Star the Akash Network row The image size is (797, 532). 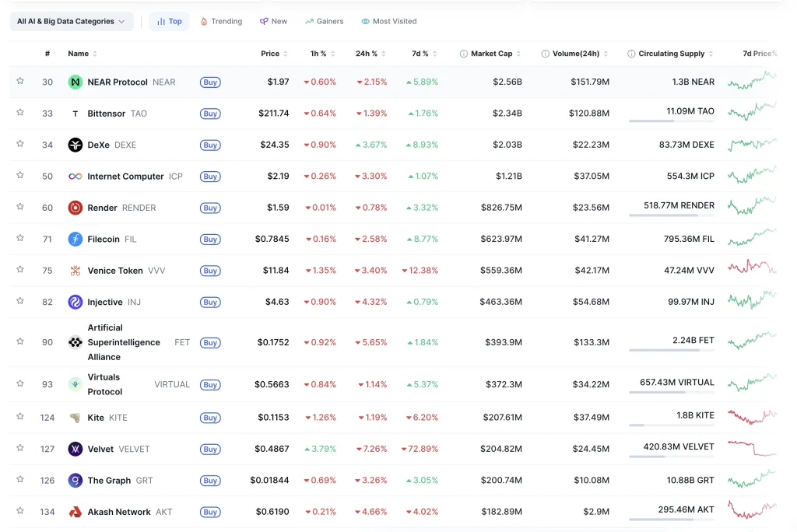tap(19, 511)
